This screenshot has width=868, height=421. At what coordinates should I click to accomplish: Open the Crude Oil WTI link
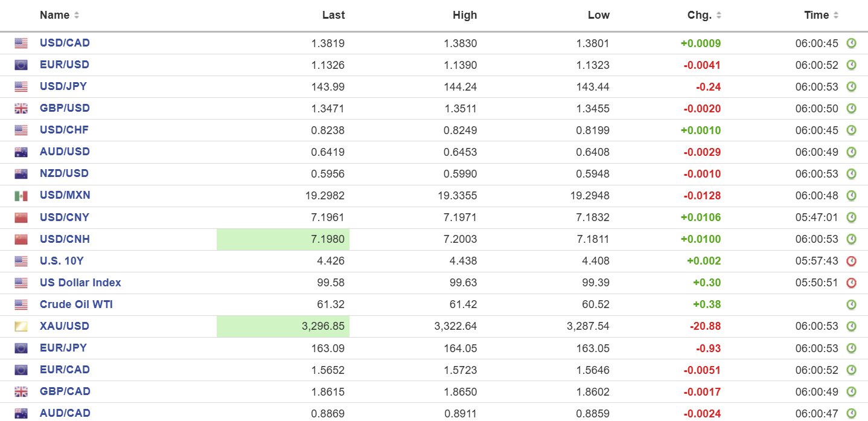(x=76, y=304)
